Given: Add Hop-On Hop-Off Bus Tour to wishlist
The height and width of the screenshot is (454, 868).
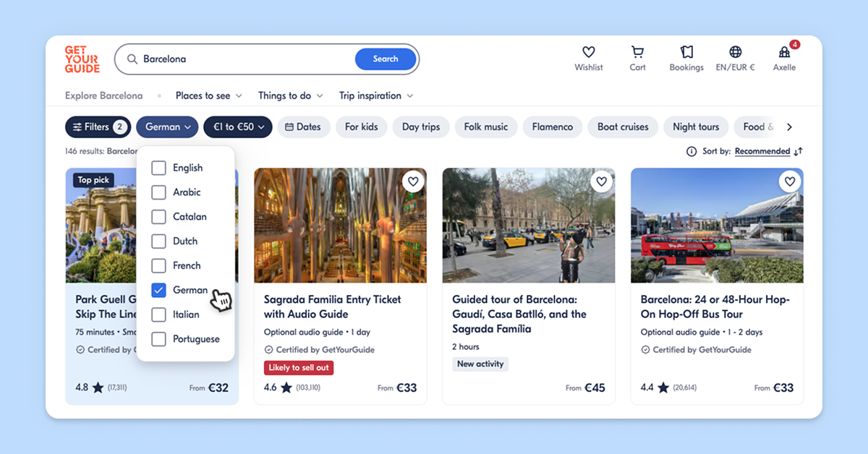Looking at the screenshot, I should coord(790,181).
